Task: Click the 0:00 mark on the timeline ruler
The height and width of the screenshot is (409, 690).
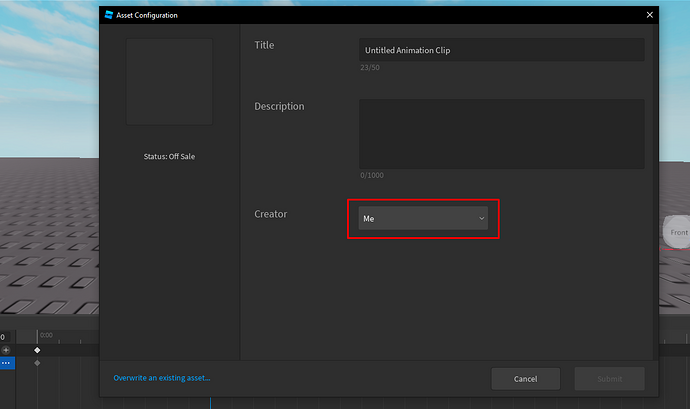Action: (46, 336)
